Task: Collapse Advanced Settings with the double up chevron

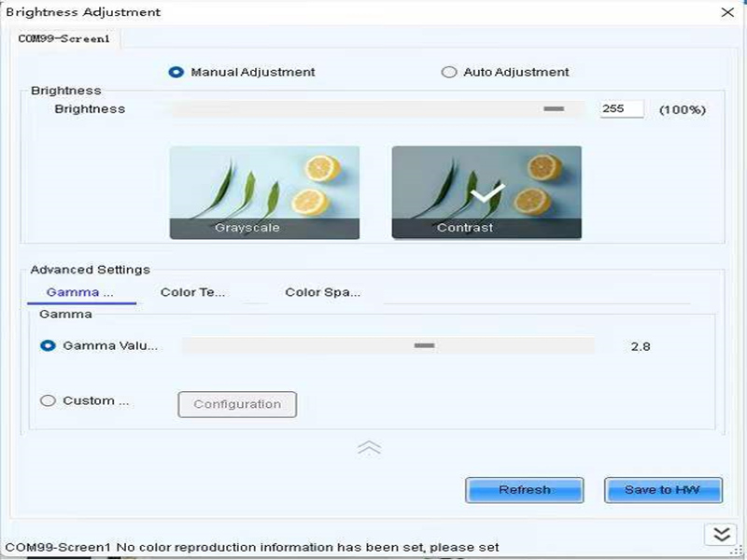Action: tap(369, 448)
